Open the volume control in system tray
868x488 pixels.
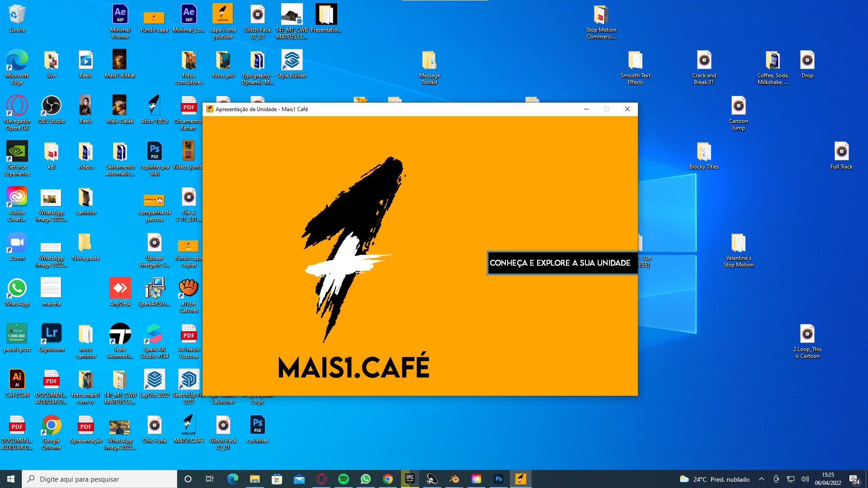[x=805, y=479]
